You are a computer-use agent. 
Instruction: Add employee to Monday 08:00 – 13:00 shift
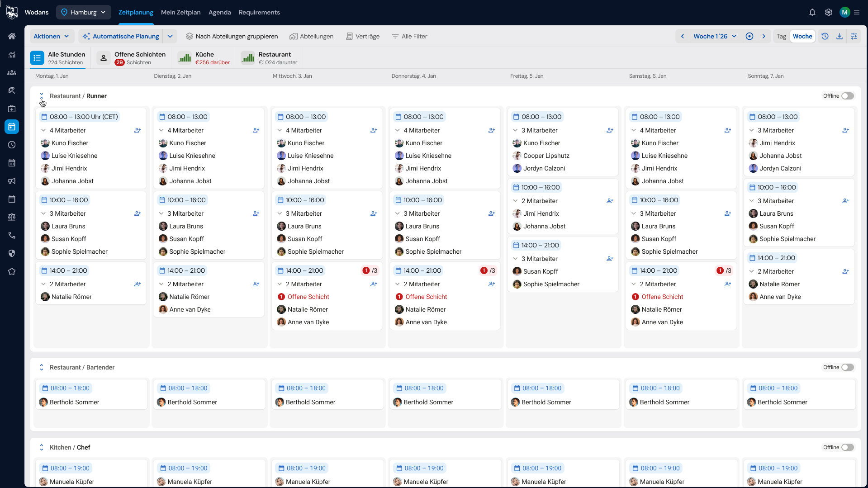(x=138, y=130)
